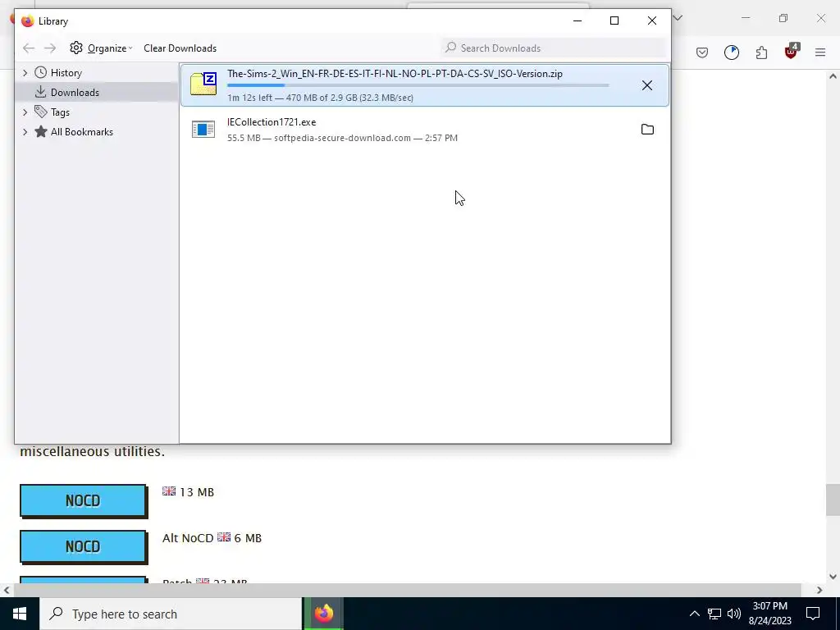The height and width of the screenshot is (630, 840).
Task: Open the Organize gear menu
Action: (101, 48)
